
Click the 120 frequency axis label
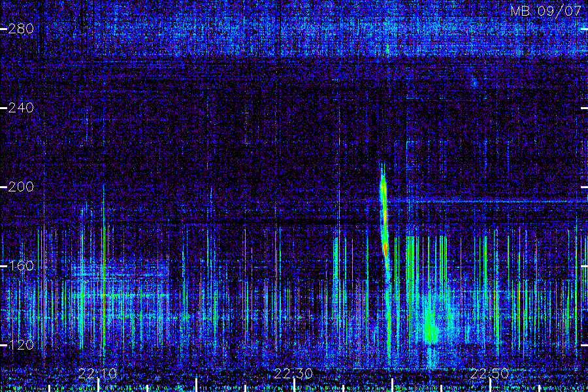[21, 345]
